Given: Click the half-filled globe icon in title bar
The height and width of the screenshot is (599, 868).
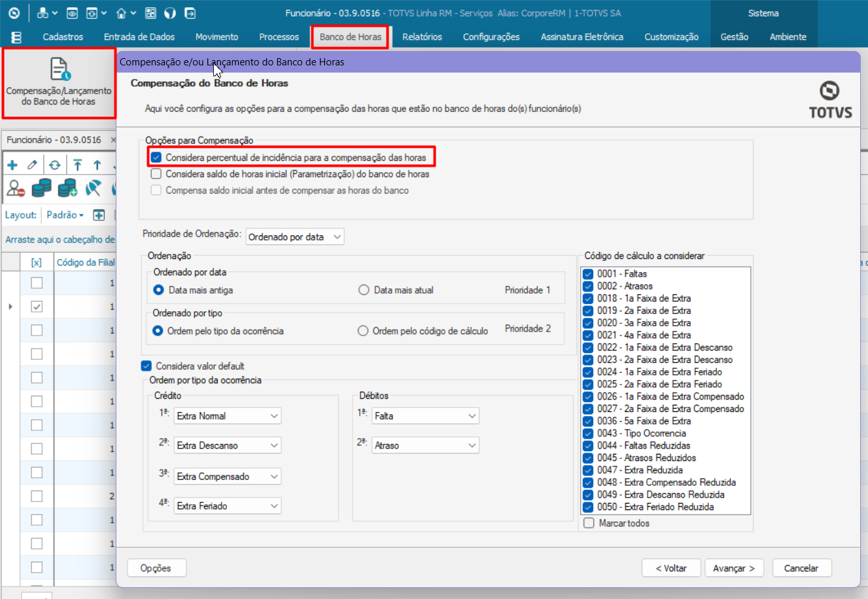Looking at the screenshot, I should click(170, 13).
